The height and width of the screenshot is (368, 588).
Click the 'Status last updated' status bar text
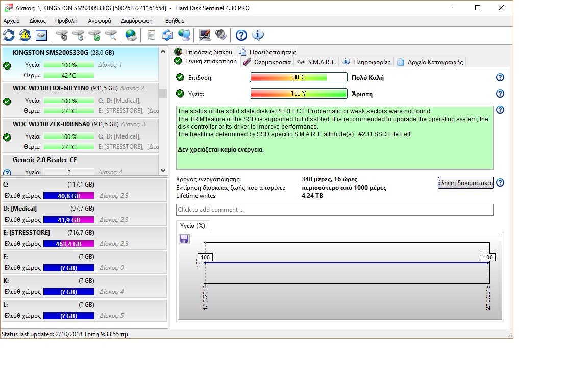pyautogui.click(x=65, y=334)
